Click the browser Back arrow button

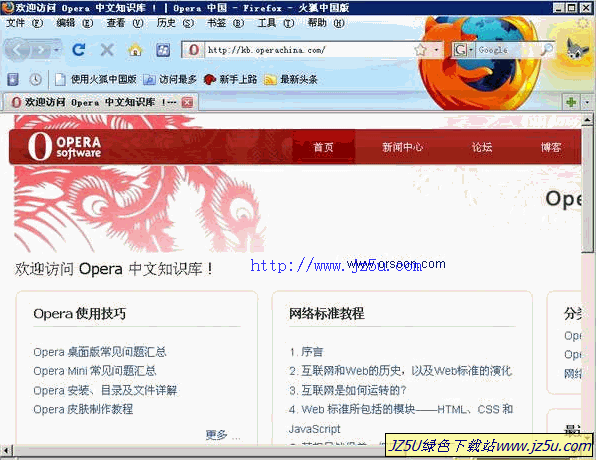pyautogui.click(x=16, y=50)
